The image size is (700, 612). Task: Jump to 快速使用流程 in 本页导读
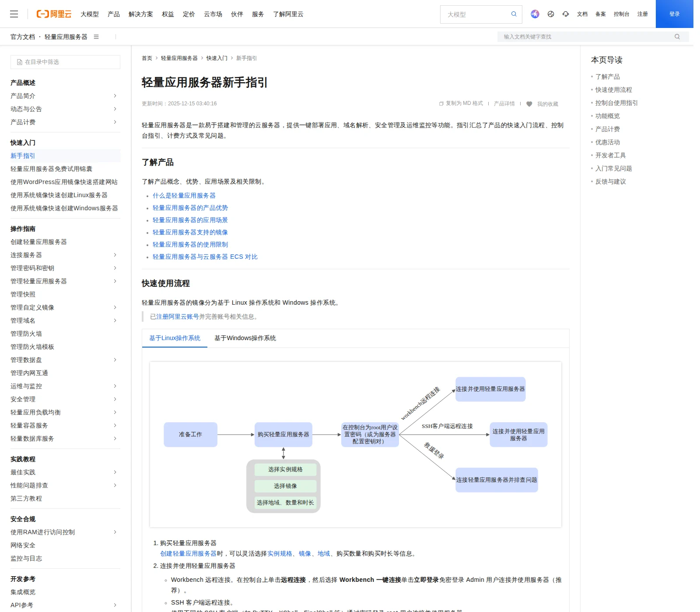614,90
